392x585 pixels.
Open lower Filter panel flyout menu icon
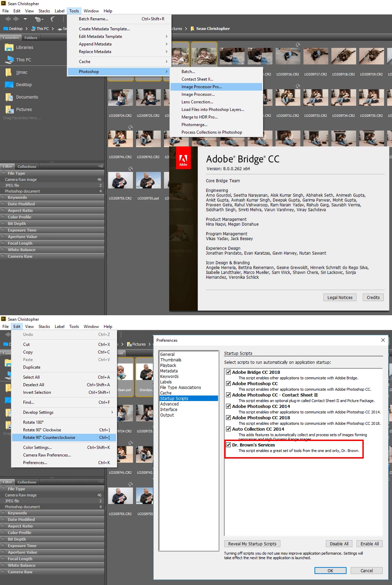[101, 482]
